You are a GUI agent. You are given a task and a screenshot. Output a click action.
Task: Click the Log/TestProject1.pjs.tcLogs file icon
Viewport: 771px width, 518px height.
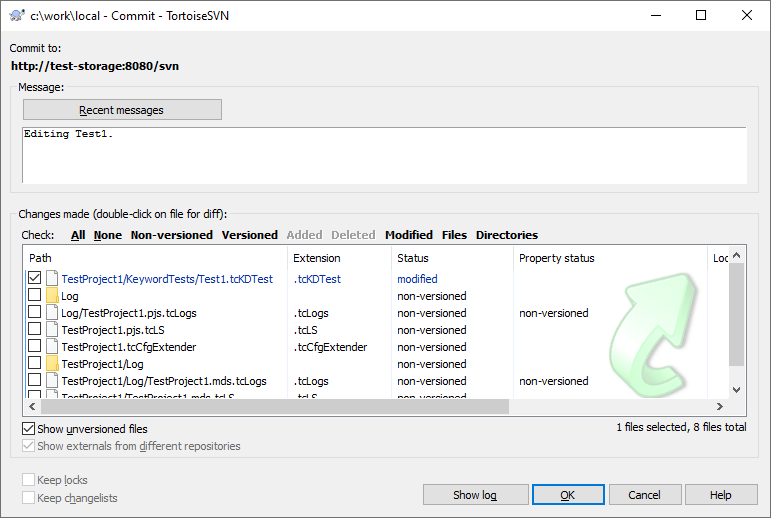click(x=52, y=313)
